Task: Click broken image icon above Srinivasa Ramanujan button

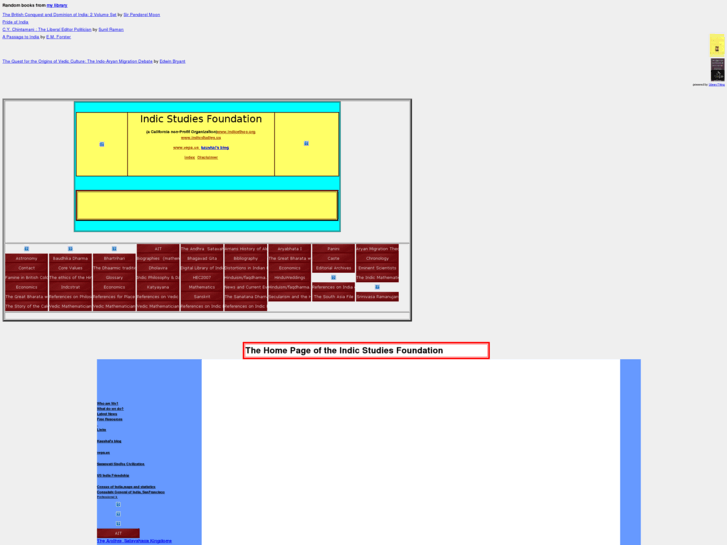Action: [x=377, y=287]
